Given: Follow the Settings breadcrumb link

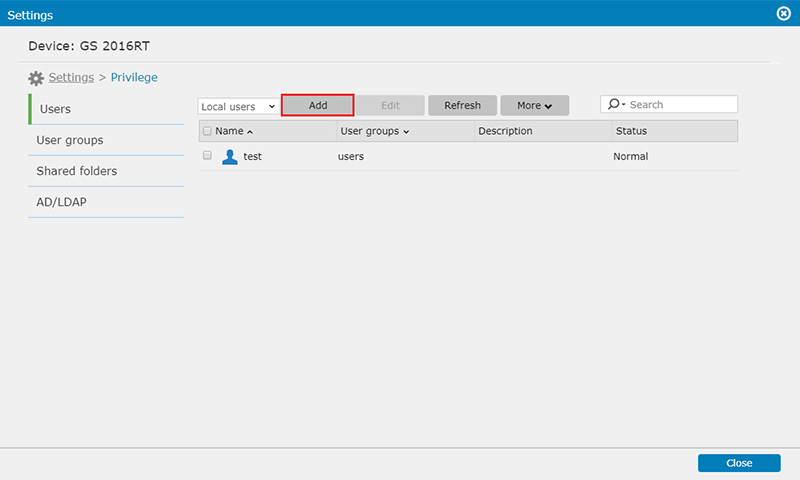Looking at the screenshot, I should [x=71, y=78].
